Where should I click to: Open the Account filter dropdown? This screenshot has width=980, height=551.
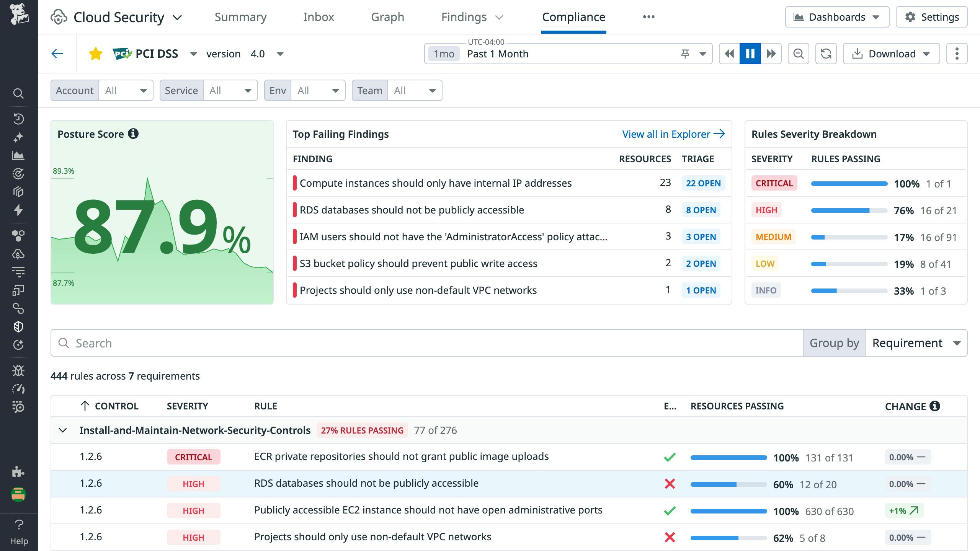[126, 91]
